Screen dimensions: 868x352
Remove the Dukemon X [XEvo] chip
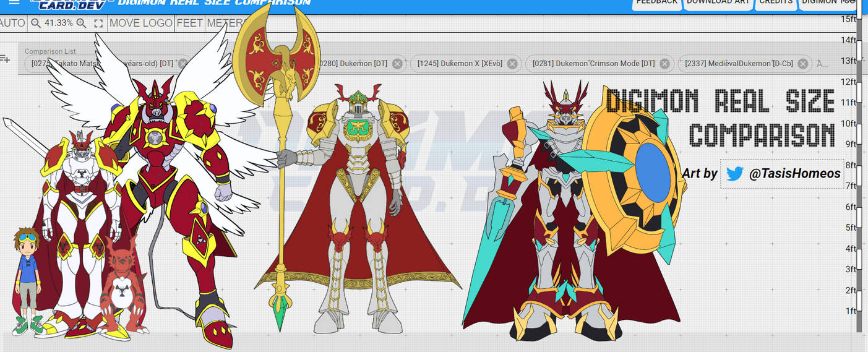(x=512, y=64)
